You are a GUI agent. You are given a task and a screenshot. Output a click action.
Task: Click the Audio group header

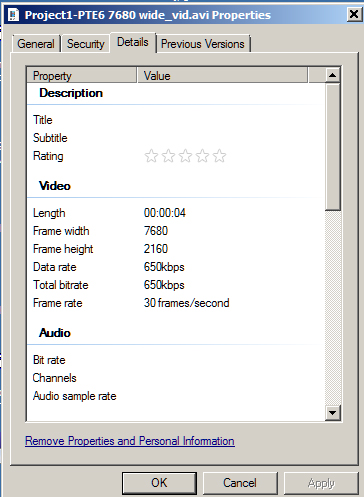pyautogui.click(x=55, y=333)
